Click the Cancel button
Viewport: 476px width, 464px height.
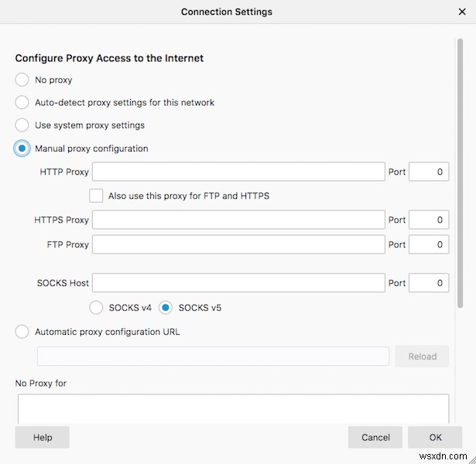click(375, 438)
